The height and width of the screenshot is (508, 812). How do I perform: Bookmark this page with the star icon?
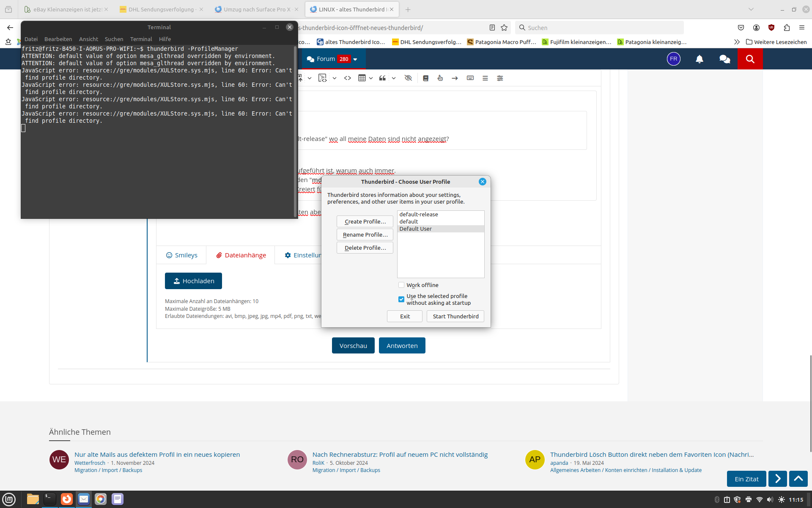tap(504, 28)
